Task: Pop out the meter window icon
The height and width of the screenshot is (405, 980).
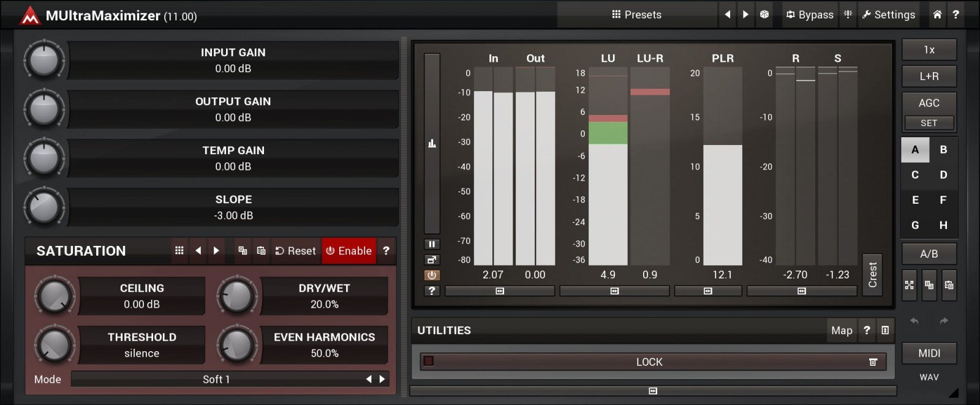Action: (x=432, y=260)
